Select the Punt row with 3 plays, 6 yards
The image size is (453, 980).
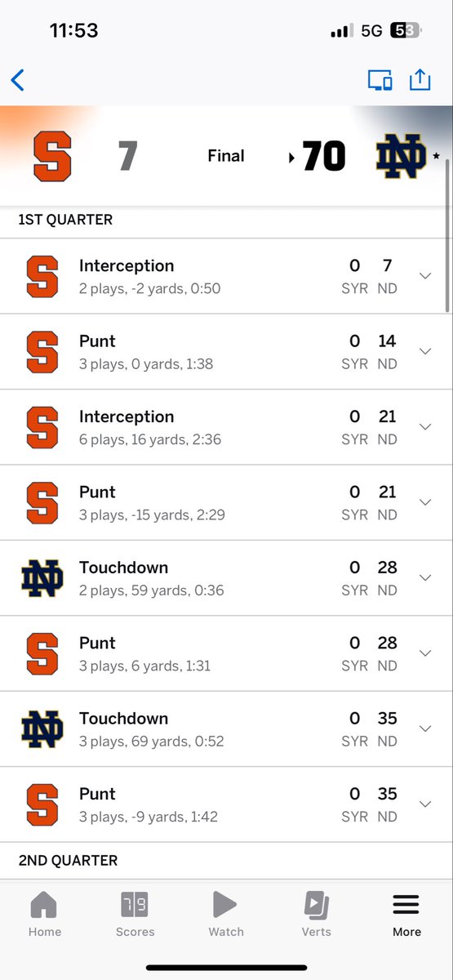(x=226, y=653)
